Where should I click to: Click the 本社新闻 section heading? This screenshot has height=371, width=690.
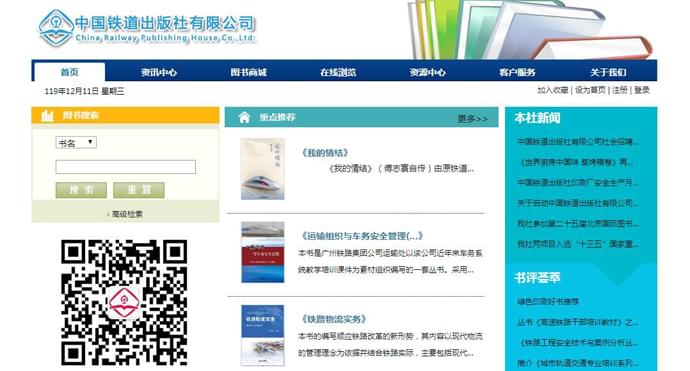point(537,118)
